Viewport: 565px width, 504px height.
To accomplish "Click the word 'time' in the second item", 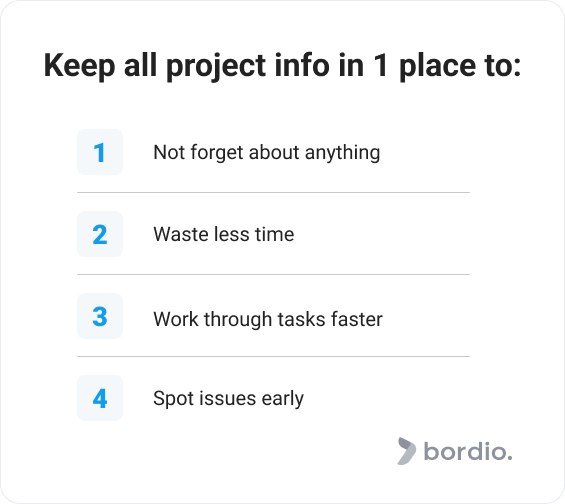I will coord(275,234).
